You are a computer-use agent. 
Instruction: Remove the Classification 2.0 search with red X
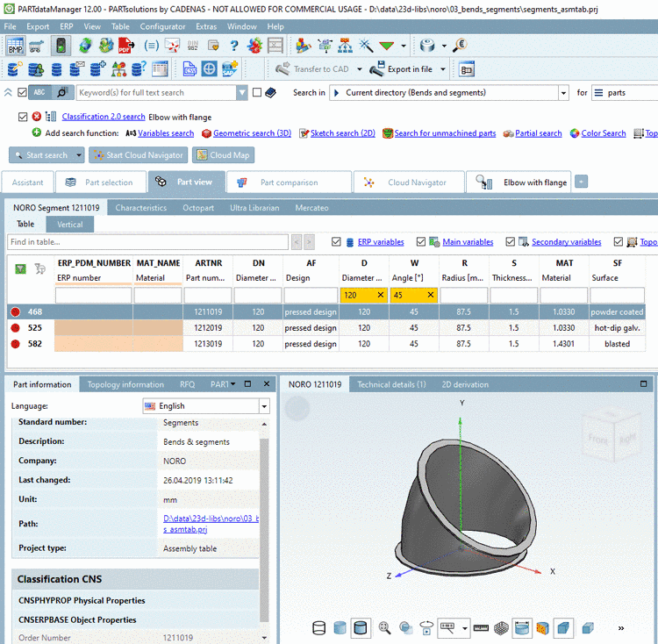(x=37, y=116)
